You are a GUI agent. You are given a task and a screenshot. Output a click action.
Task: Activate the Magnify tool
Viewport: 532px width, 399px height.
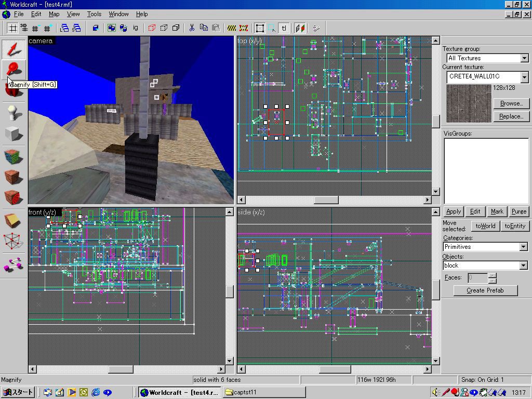[14, 69]
